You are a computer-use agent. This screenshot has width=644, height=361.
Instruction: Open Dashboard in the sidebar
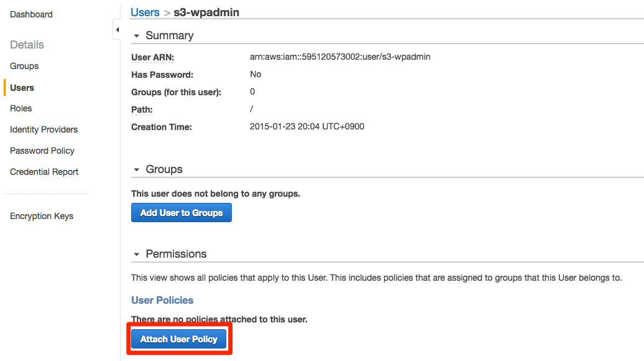tap(31, 14)
